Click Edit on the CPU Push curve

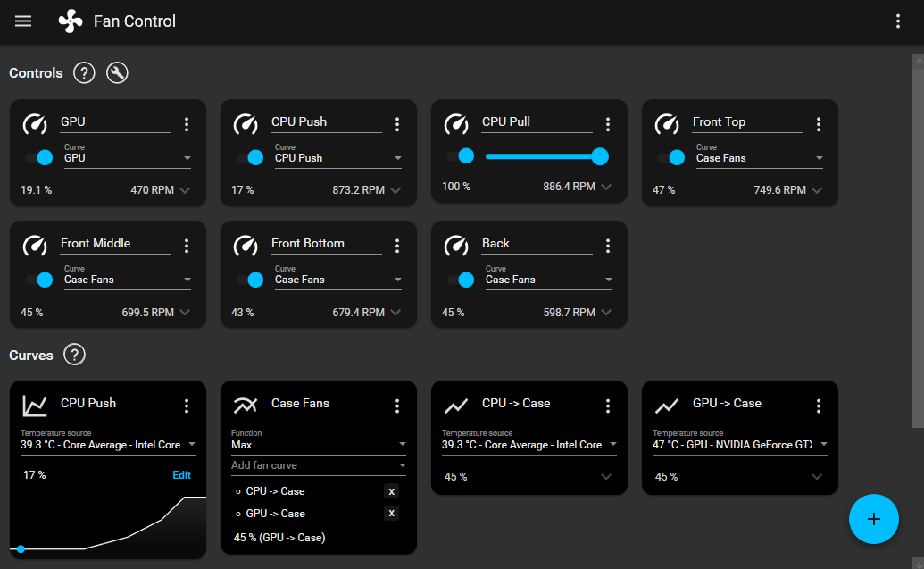(181, 474)
